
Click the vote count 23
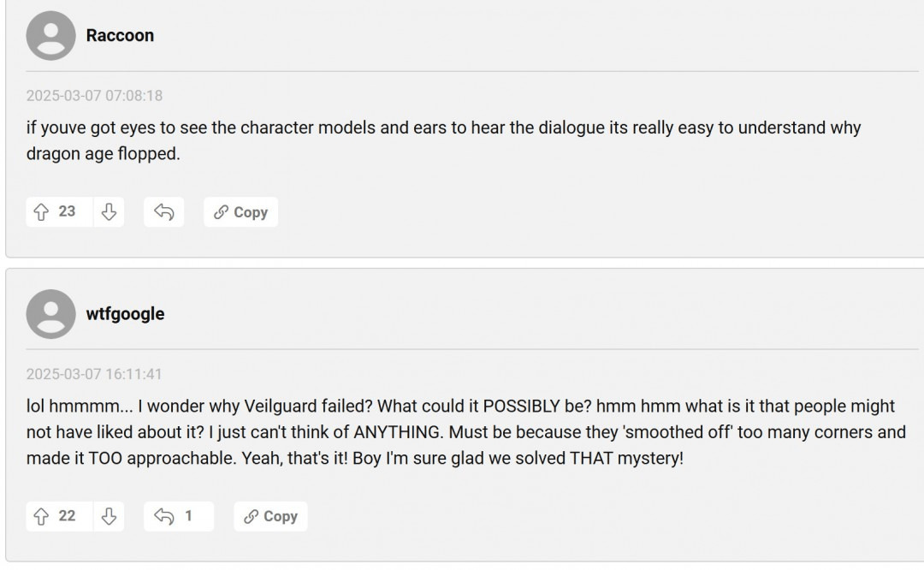click(67, 212)
